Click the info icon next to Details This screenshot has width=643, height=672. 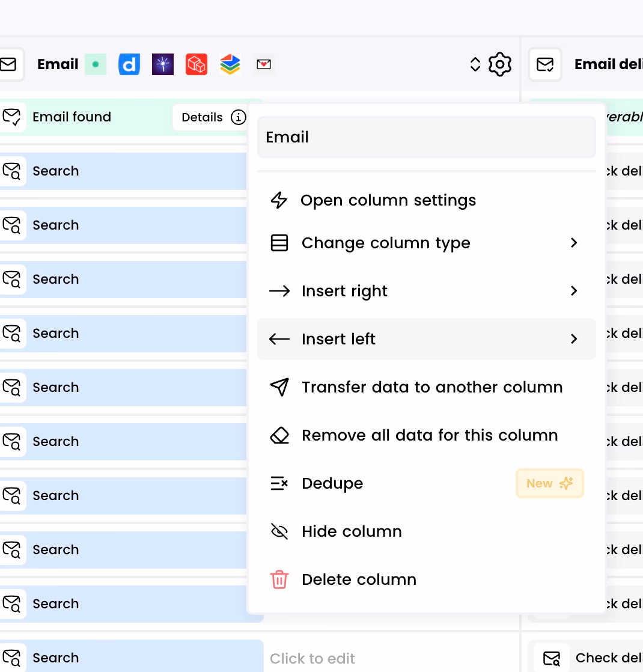click(238, 117)
